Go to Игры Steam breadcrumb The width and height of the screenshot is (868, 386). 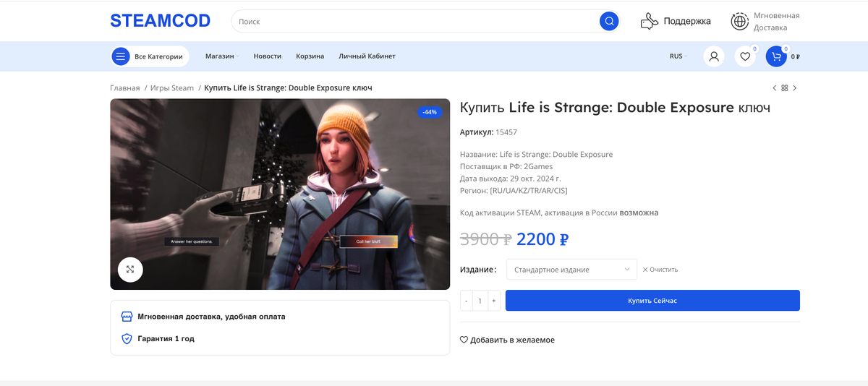click(172, 88)
